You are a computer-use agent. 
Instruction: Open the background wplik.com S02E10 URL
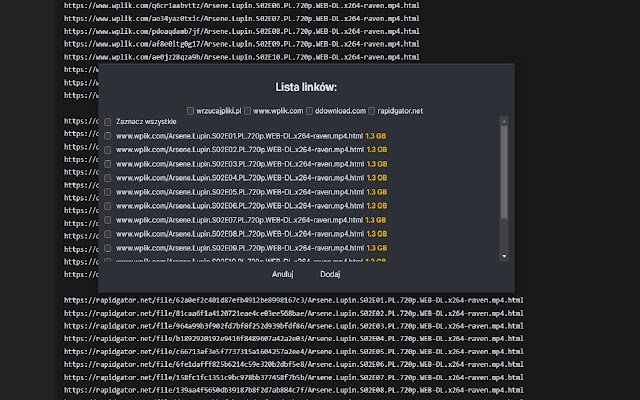pos(242,57)
